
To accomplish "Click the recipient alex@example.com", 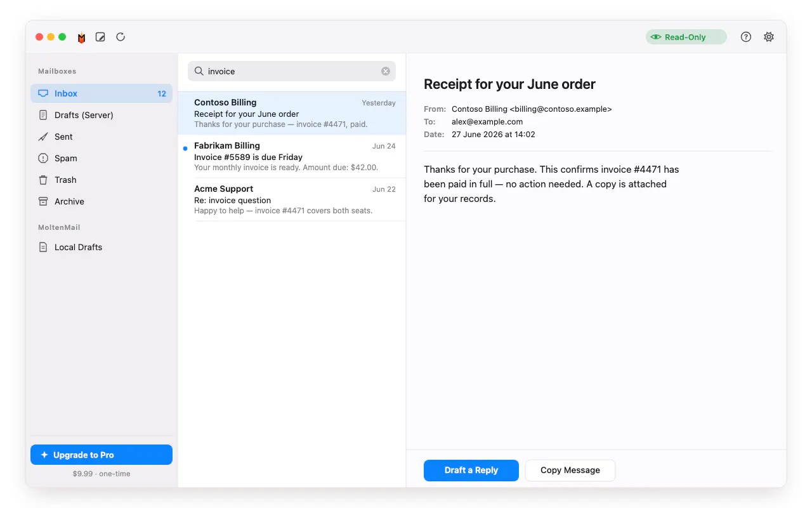I will [487, 122].
